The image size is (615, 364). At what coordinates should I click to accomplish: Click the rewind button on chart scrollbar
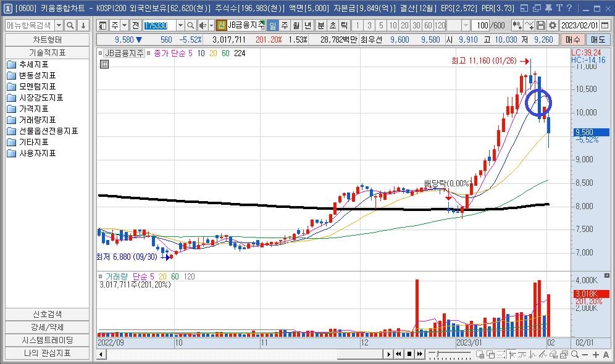pos(398,354)
